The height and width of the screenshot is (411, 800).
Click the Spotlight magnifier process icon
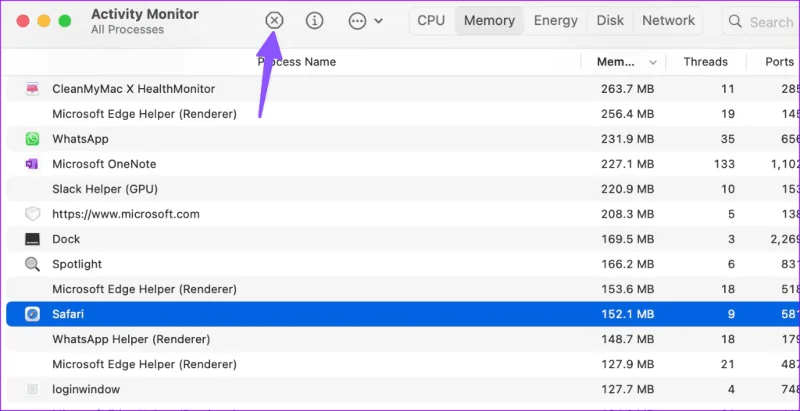(x=32, y=264)
